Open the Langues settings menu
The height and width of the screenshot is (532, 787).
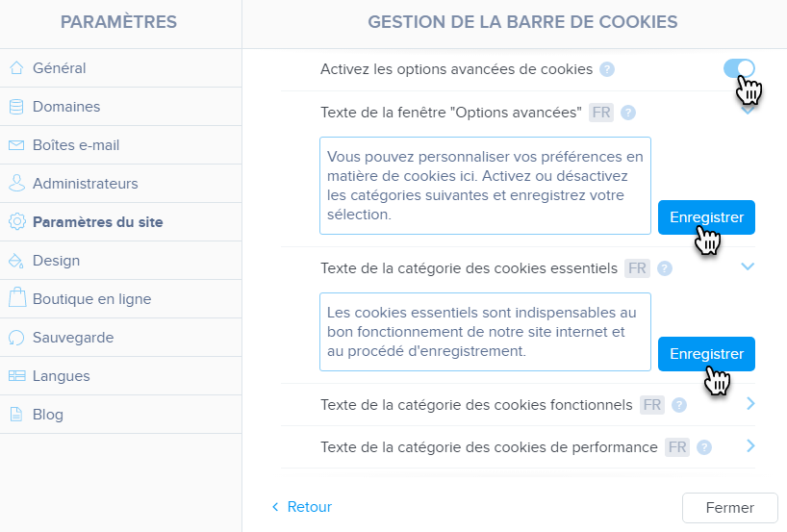[x=62, y=376]
